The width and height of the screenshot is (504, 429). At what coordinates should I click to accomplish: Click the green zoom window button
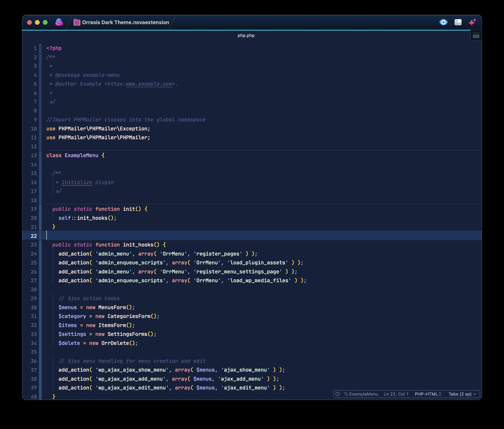45,22
